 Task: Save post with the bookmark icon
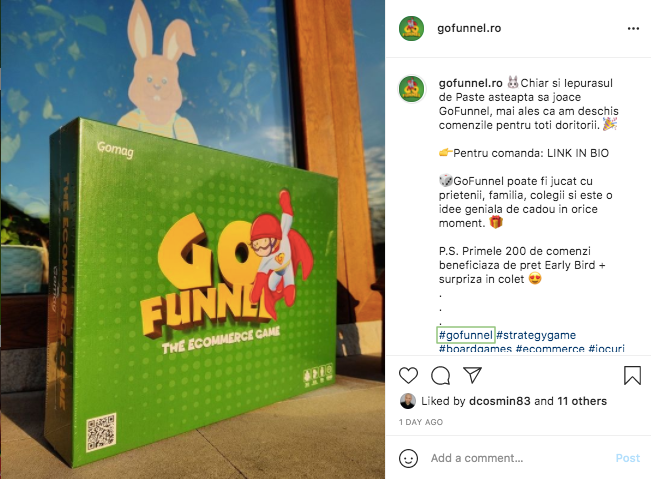click(x=632, y=375)
